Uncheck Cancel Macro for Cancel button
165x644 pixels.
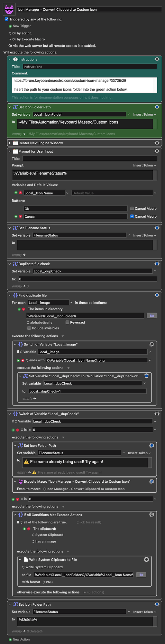[132, 216]
